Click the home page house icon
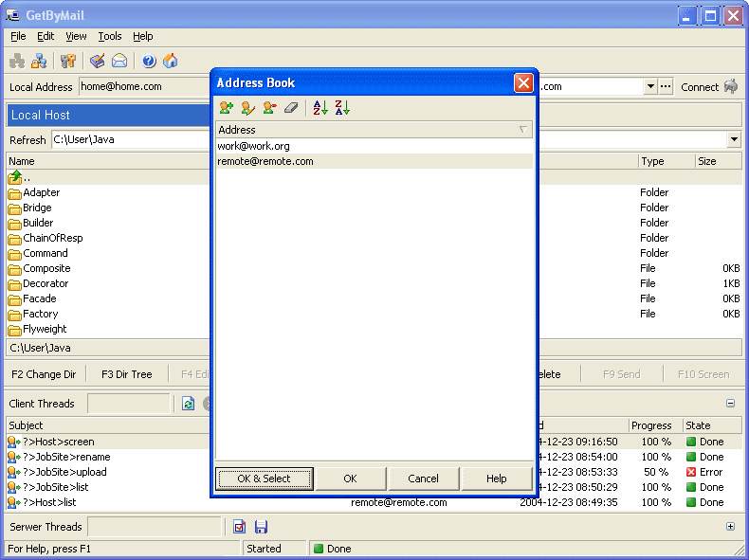Image resolution: width=749 pixels, height=560 pixels. 171,61
